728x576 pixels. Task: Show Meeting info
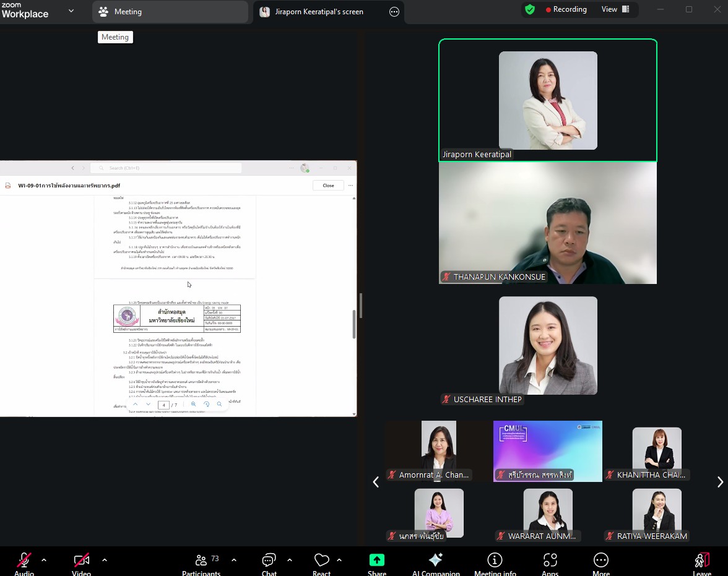pyautogui.click(x=495, y=563)
